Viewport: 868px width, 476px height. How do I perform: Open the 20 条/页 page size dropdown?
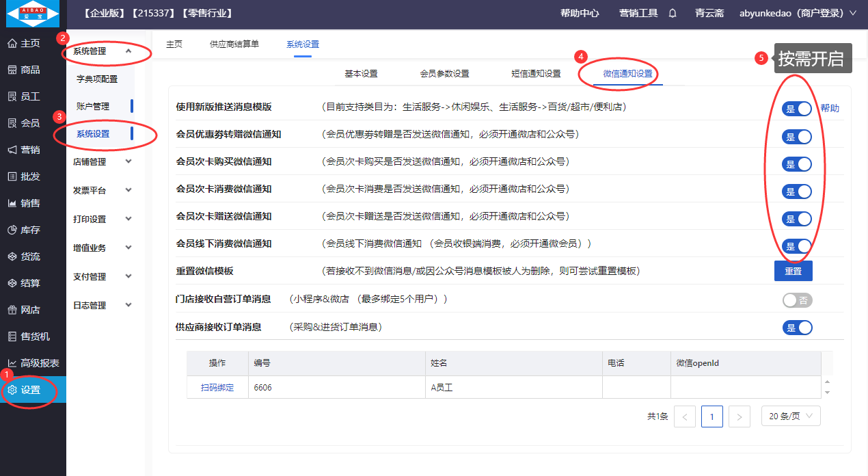[791, 416]
